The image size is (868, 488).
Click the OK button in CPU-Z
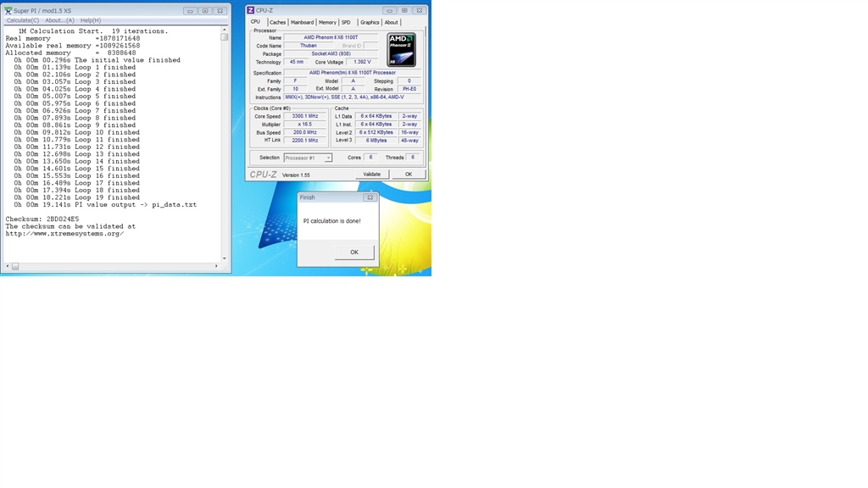coord(409,175)
